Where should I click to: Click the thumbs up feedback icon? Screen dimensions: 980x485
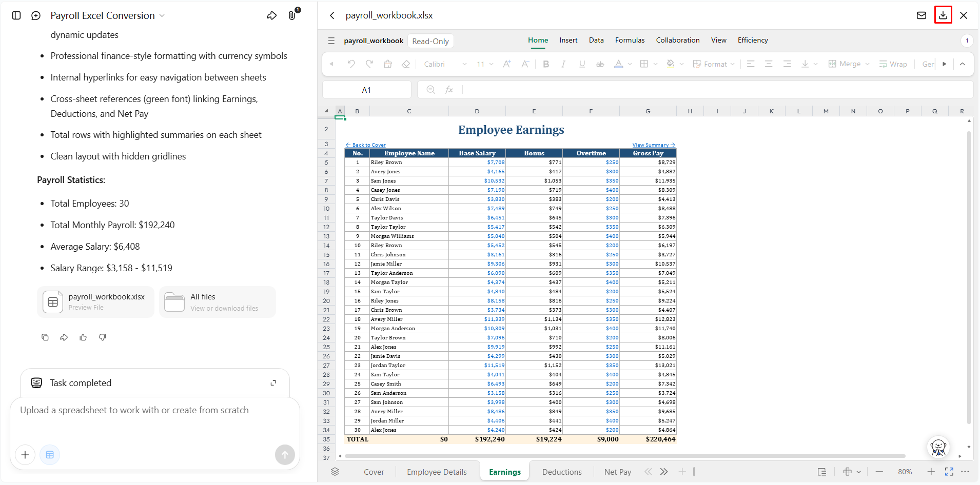pos(83,337)
